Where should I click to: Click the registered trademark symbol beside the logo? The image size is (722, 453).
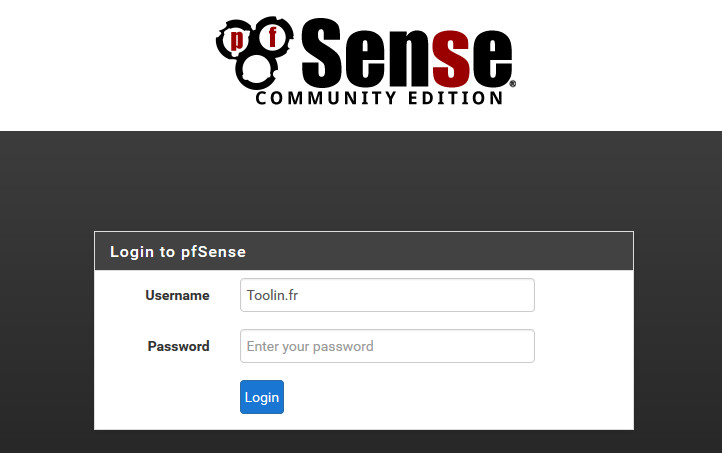[x=512, y=84]
